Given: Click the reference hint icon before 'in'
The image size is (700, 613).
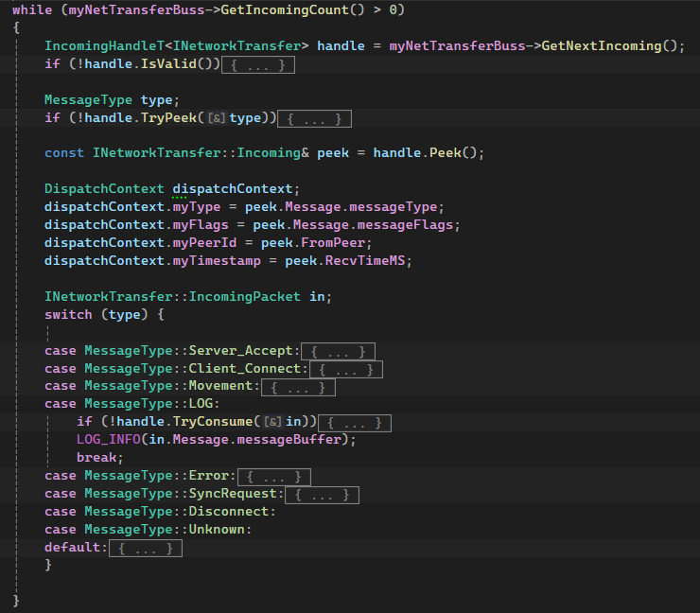Looking at the screenshot, I should 272,422.
